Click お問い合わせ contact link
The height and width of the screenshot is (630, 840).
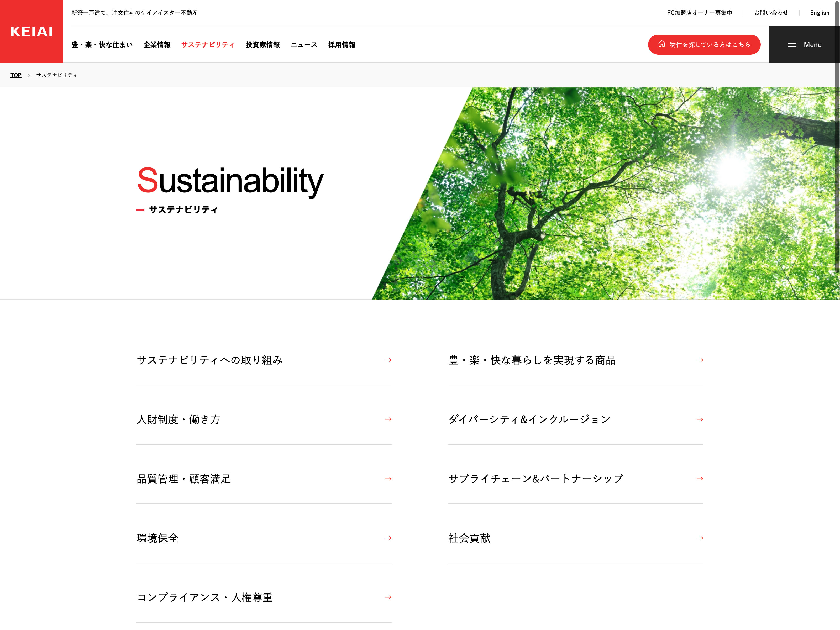pyautogui.click(x=771, y=13)
